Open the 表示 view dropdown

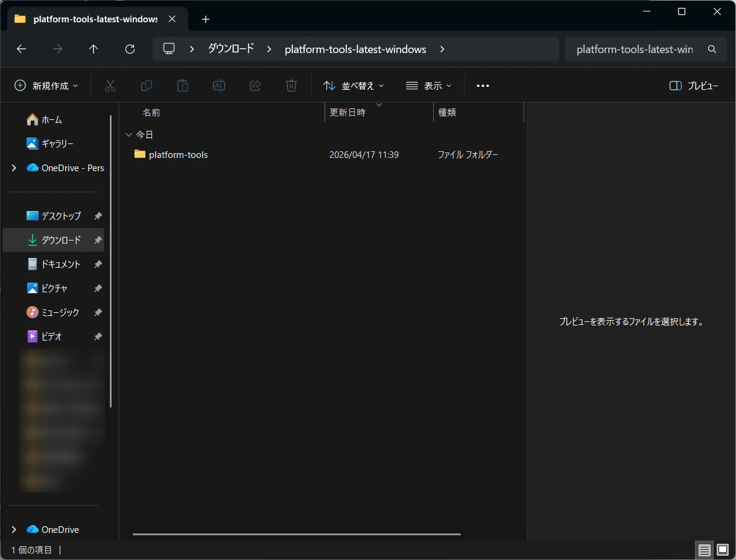coord(429,86)
